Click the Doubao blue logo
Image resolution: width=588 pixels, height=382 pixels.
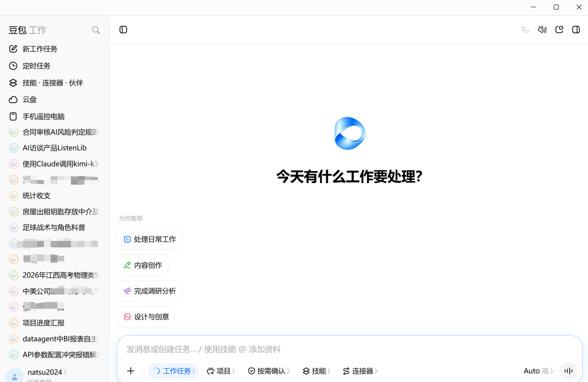[x=350, y=133]
